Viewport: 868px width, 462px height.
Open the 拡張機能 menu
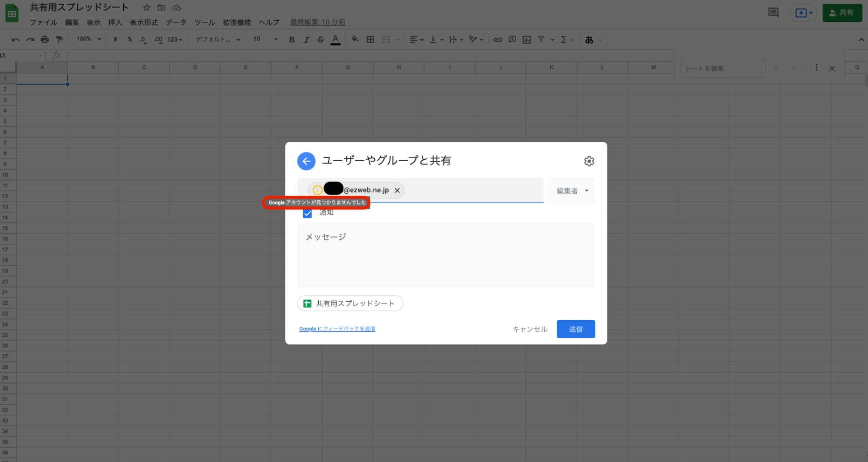click(237, 22)
